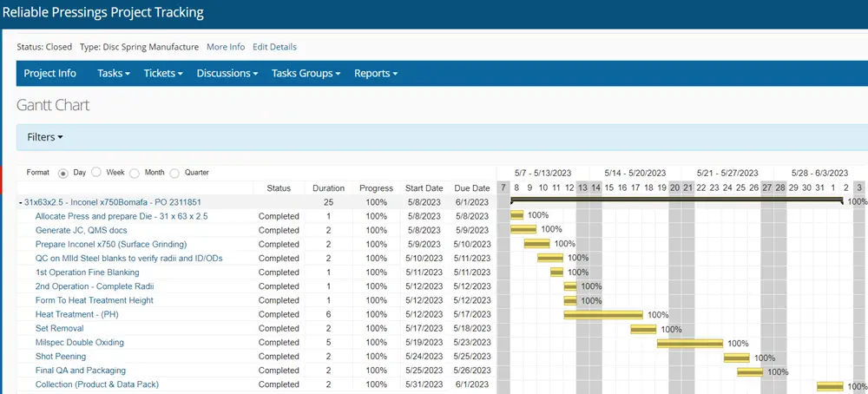Go to the Project Info tab
Screen dimensions: 868x394
[49, 74]
